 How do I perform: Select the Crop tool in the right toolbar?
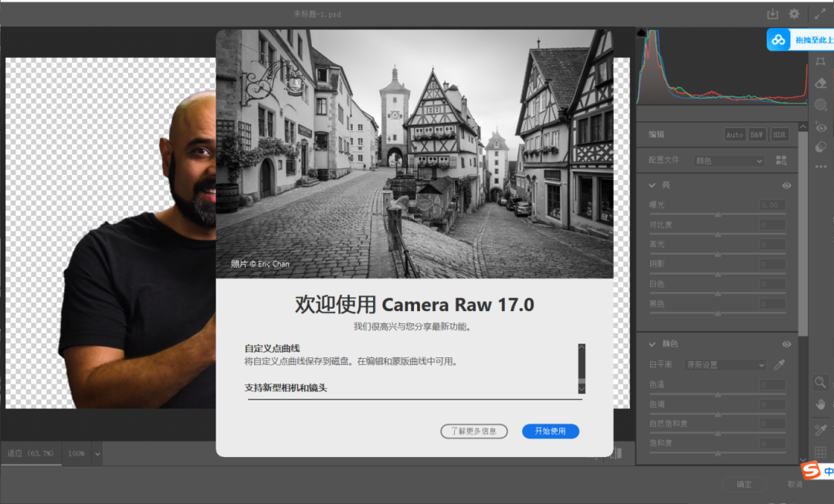[821, 61]
